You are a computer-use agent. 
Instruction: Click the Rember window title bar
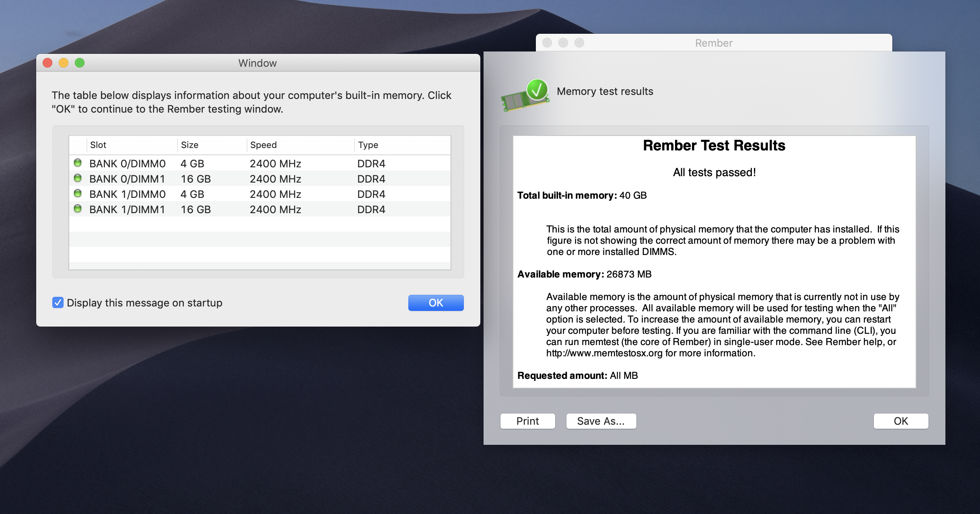pyautogui.click(x=714, y=43)
